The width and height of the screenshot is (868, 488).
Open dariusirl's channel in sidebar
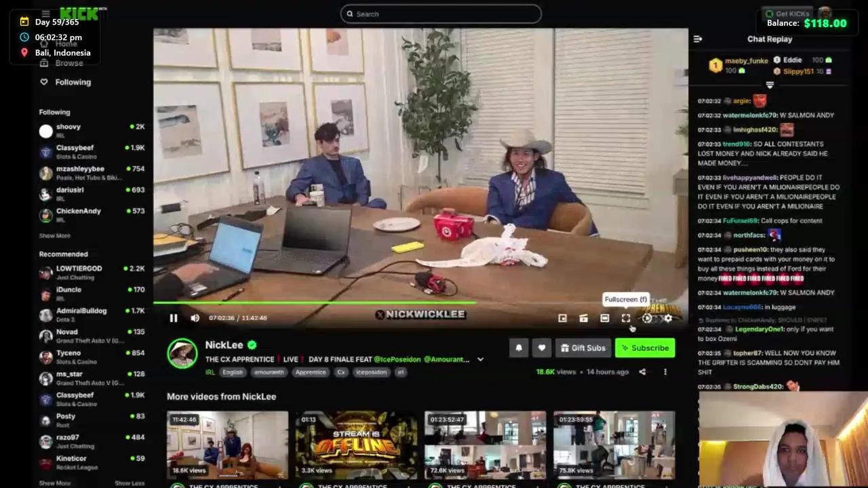92,194
